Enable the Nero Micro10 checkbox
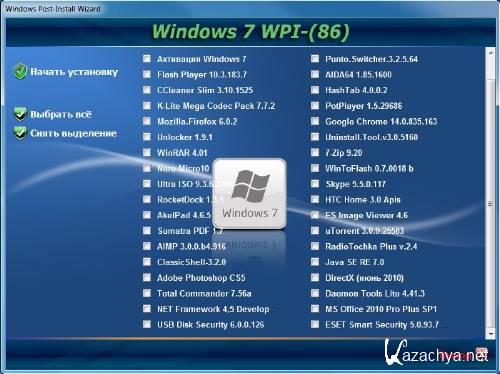500x374 pixels. point(147,168)
